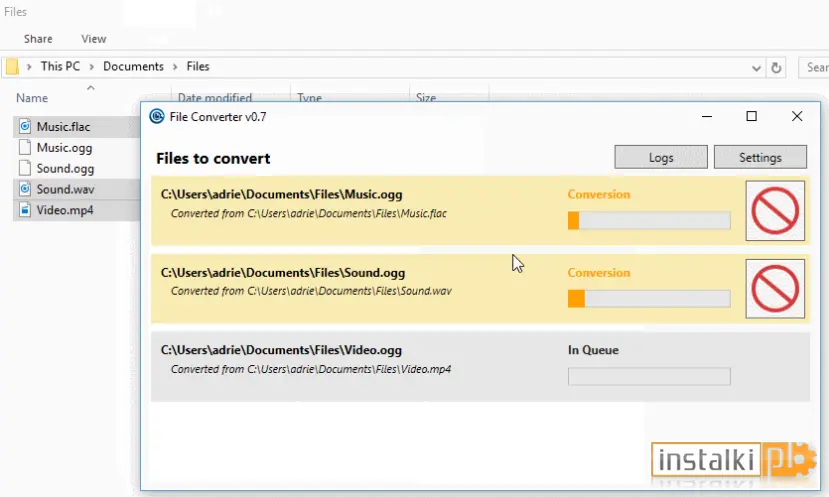Click the File Converter v0.7 title text
This screenshot has width=829, height=497.
pyautogui.click(x=218, y=117)
